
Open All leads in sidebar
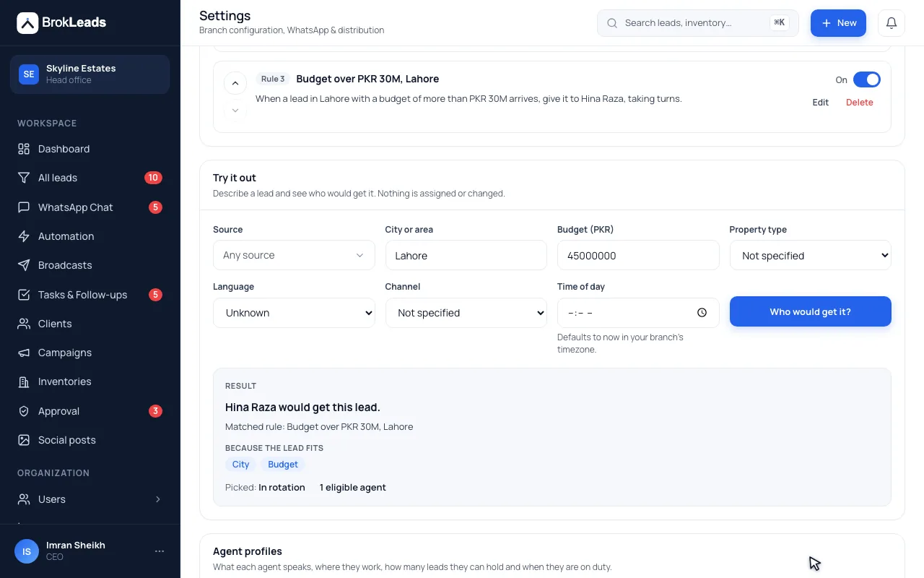click(x=90, y=178)
